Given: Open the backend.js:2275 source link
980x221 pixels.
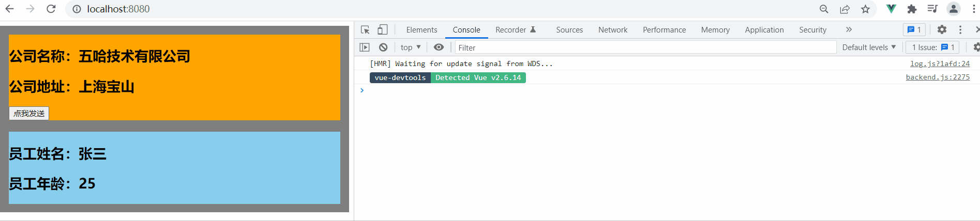Looking at the screenshot, I should click(938, 77).
